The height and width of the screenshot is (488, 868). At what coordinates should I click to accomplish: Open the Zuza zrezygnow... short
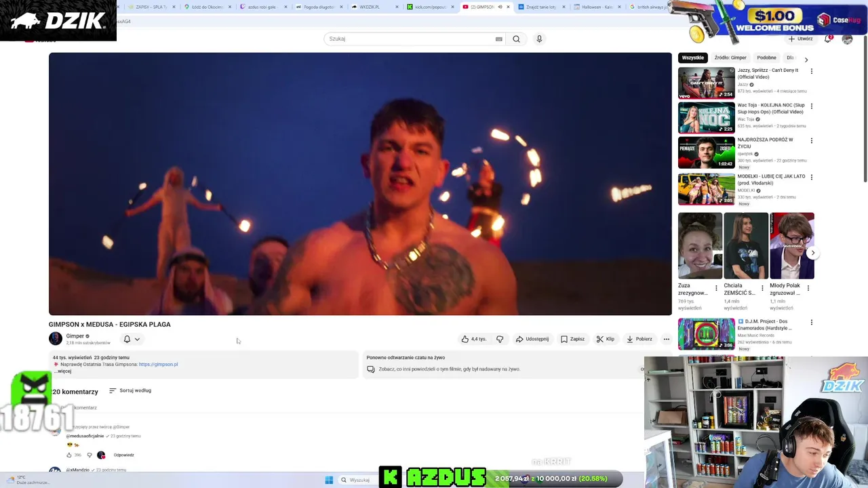700,246
